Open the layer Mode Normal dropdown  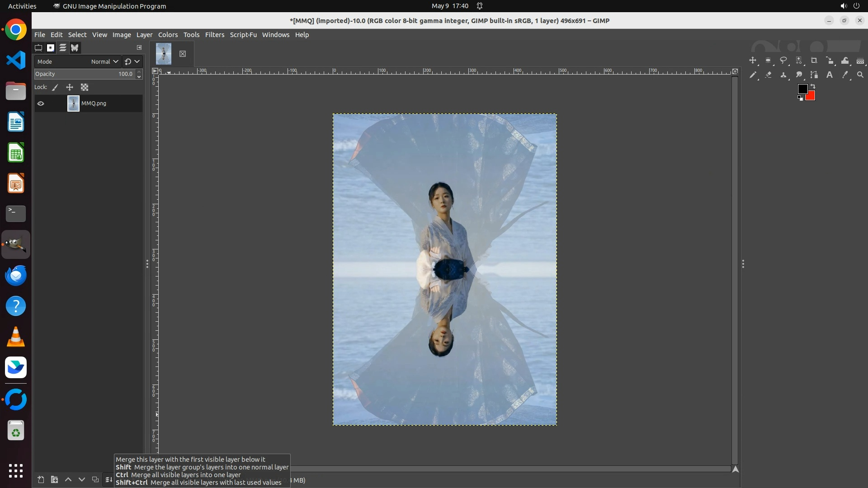coord(104,61)
